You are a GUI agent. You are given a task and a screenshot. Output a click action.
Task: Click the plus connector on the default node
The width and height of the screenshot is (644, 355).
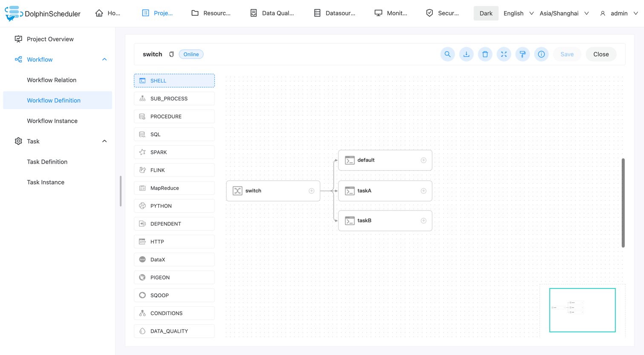(x=423, y=160)
